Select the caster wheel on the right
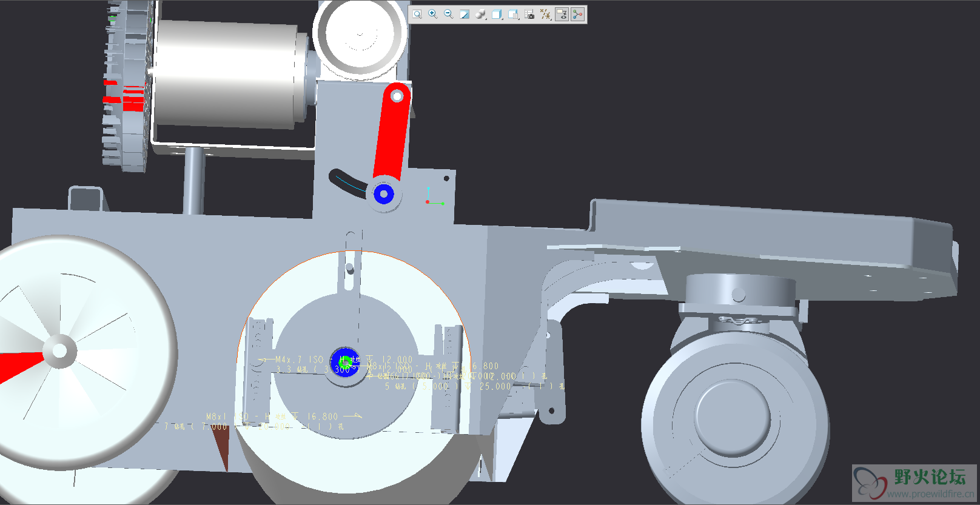The image size is (980, 505). 734,418
